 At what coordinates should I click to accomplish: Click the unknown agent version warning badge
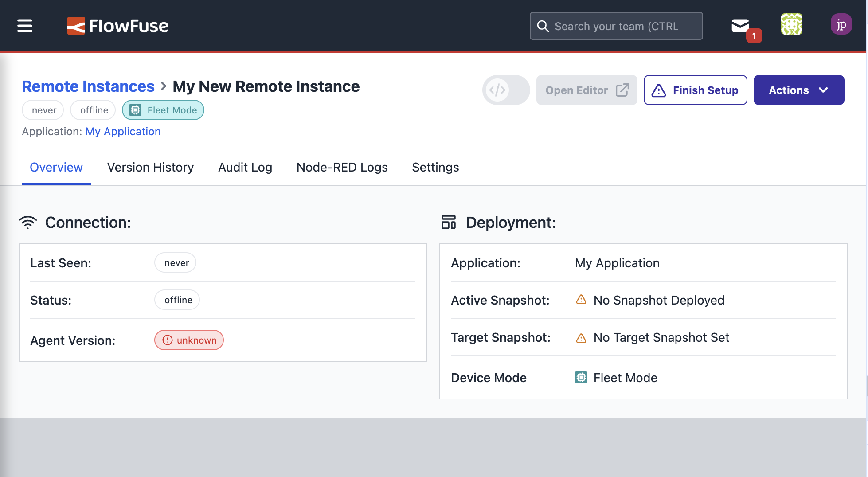click(189, 340)
